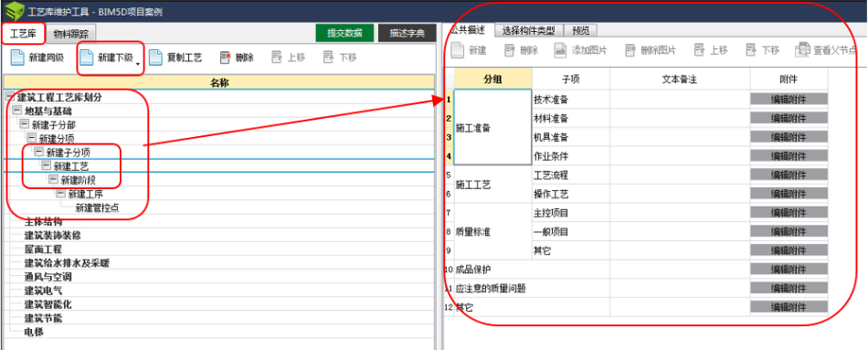Select the 电梯 tree item
Viewport: 868px width, 350px height.
pyautogui.click(x=34, y=332)
